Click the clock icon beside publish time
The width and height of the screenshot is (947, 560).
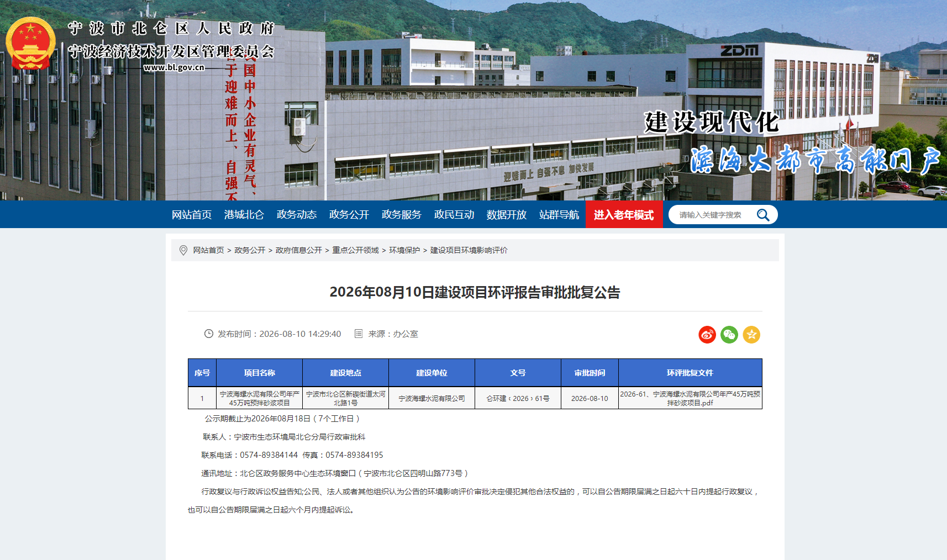click(x=209, y=334)
